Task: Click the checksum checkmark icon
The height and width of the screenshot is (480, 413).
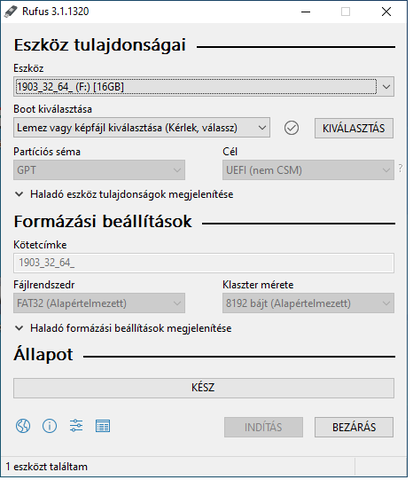Action: [x=291, y=128]
